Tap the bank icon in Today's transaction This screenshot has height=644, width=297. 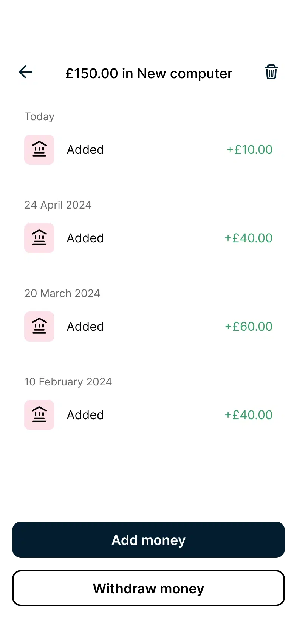(39, 150)
